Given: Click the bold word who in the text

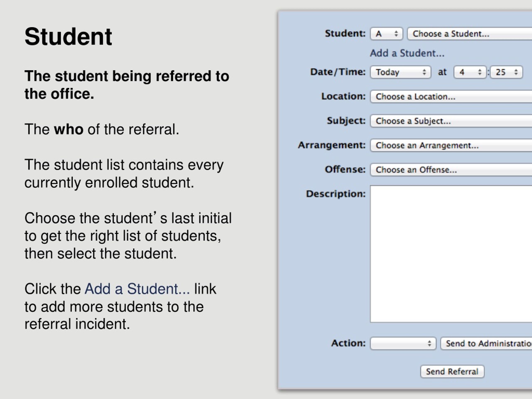Looking at the screenshot, I should pyautogui.click(x=69, y=129).
